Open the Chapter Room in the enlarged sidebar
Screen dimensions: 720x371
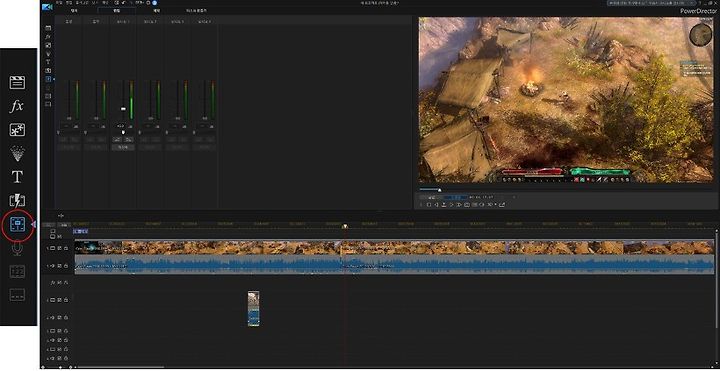tap(17, 271)
